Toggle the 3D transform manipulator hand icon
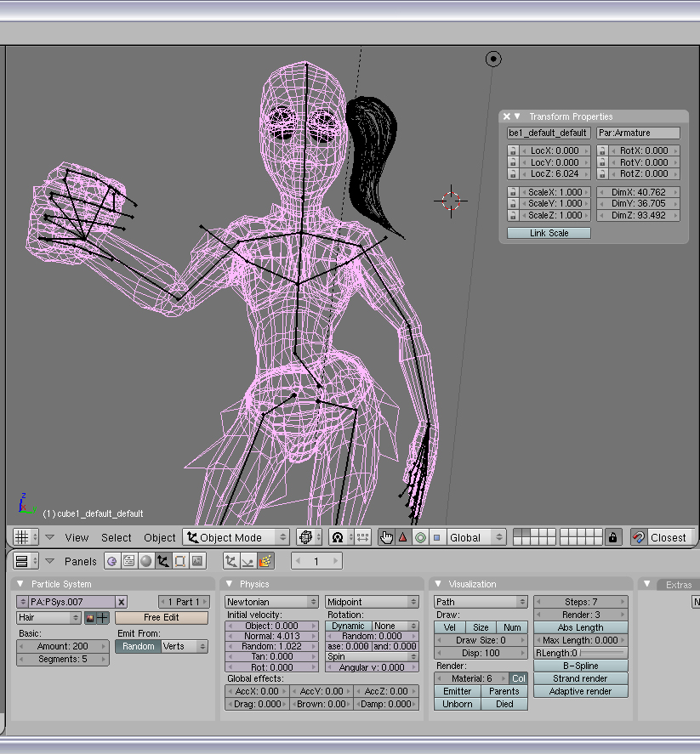The image size is (700, 754). click(x=386, y=537)
